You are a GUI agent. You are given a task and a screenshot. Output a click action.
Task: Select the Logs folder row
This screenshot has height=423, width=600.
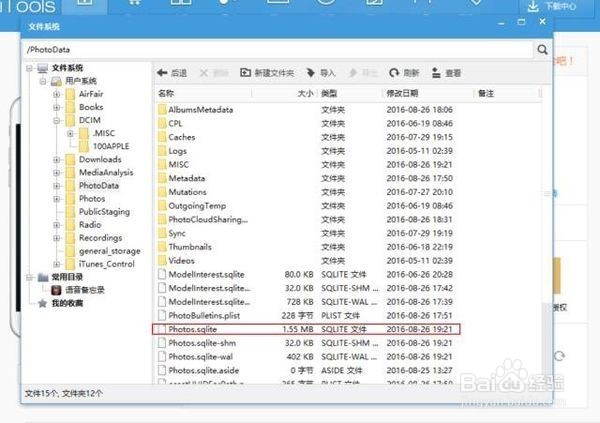[x=306, y=151]
